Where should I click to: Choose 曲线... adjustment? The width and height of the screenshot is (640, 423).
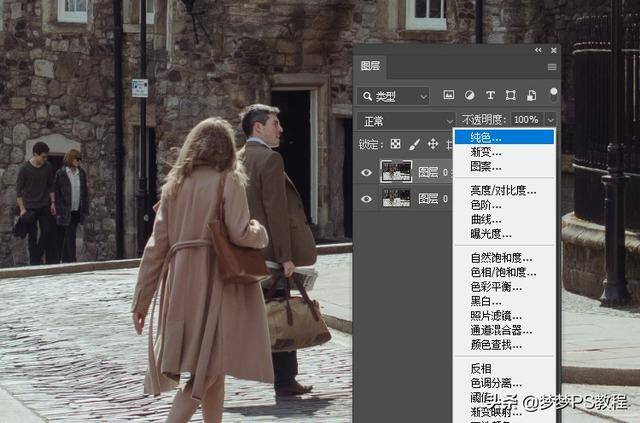point(504,219)
